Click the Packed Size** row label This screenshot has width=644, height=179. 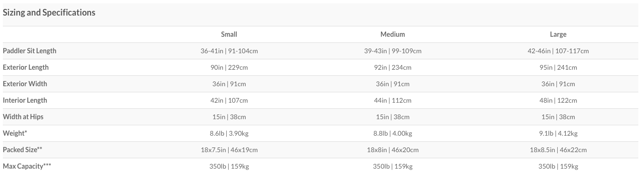point(23,150)
